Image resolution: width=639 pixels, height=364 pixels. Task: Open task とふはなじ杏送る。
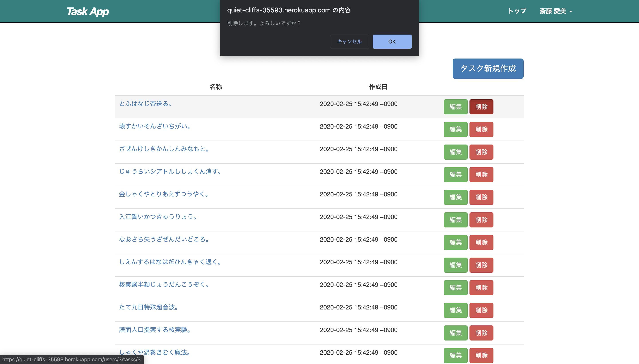coord(146,104)
